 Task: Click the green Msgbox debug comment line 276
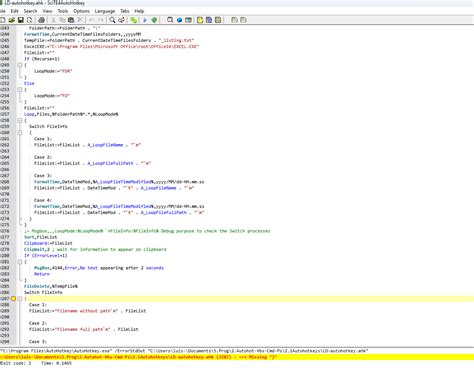coord(147,231)
